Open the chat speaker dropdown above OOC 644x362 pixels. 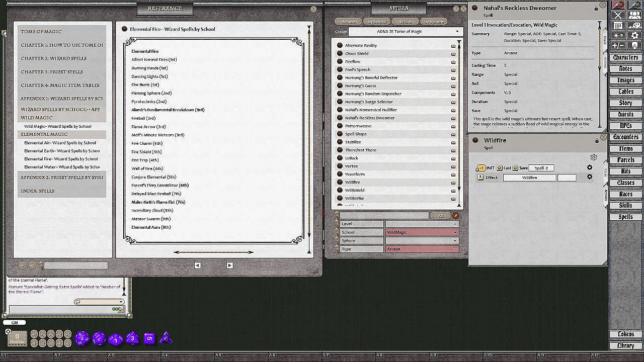click(99, 302)
